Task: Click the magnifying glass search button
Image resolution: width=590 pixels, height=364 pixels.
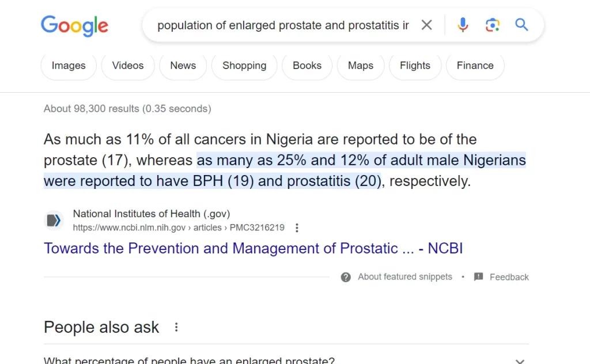Action: click(x=521, y=25)
